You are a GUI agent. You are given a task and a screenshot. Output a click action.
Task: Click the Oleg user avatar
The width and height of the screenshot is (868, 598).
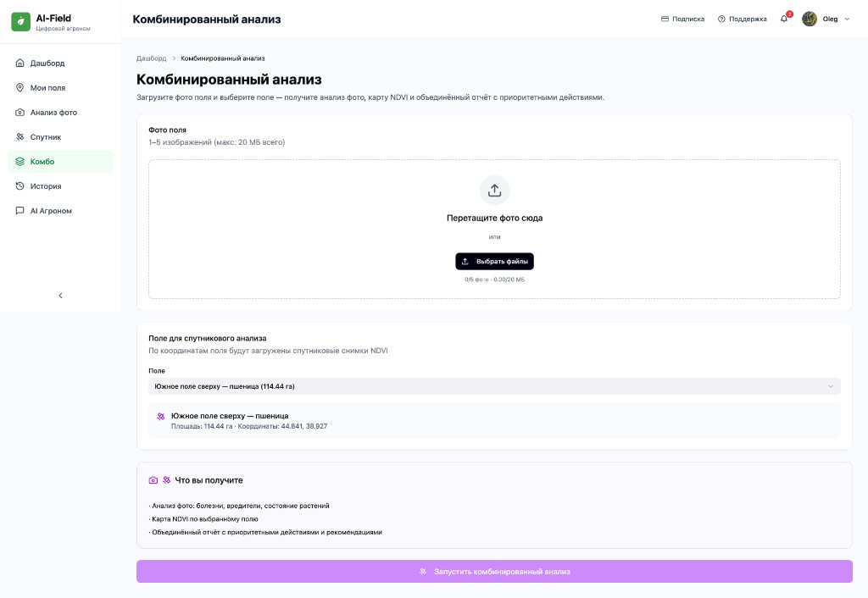[x=810, y=19]
